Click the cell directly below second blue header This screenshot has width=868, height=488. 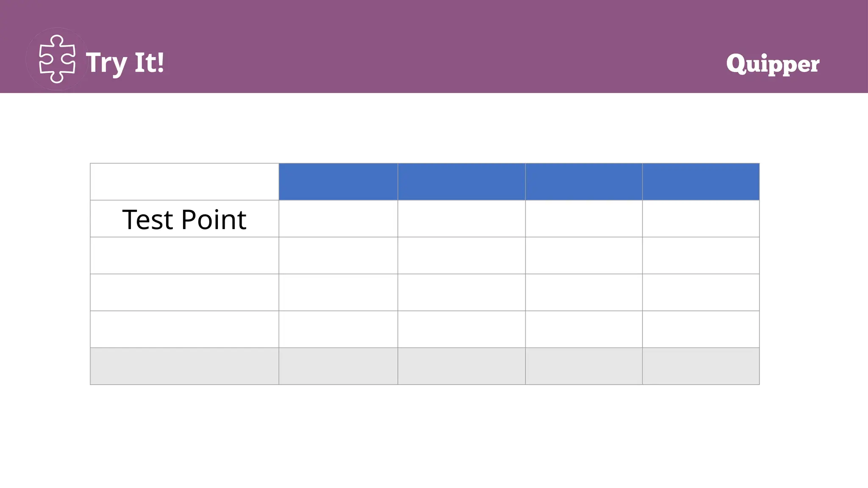coord(462,219)
